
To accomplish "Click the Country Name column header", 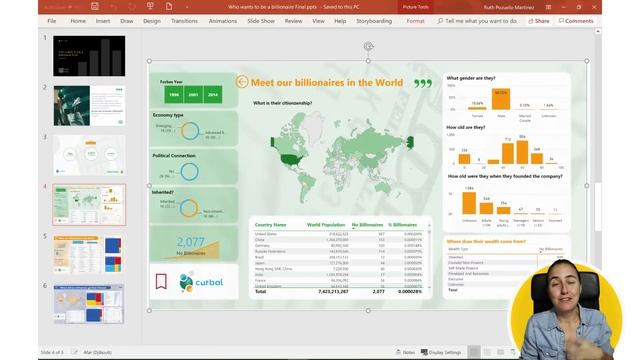I will pyautogui.click(x=270, y=225).
